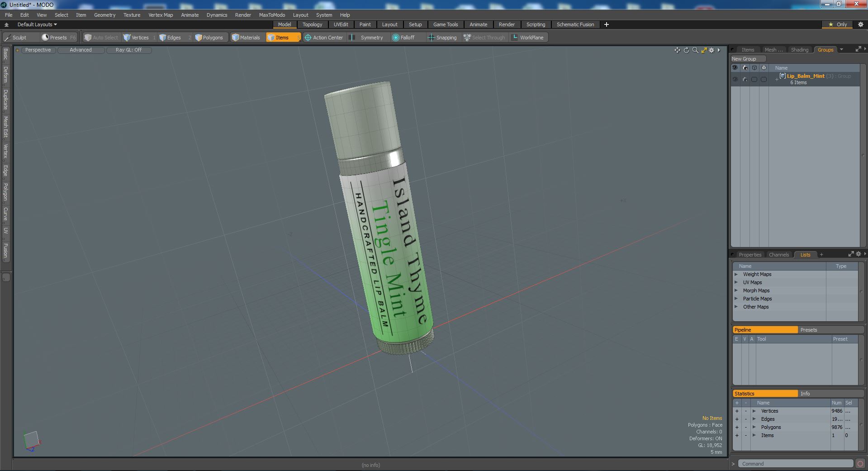This screenshot has width=868, height=471.
Task: Click the viewport axis gizmo cube
Action: pyautogui.click(x=32, y=441)
